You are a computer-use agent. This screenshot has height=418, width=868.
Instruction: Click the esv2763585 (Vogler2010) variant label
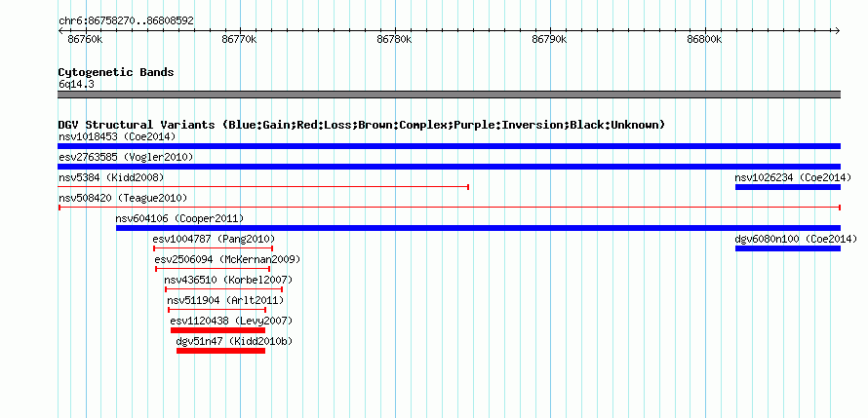tap(126, 157)
